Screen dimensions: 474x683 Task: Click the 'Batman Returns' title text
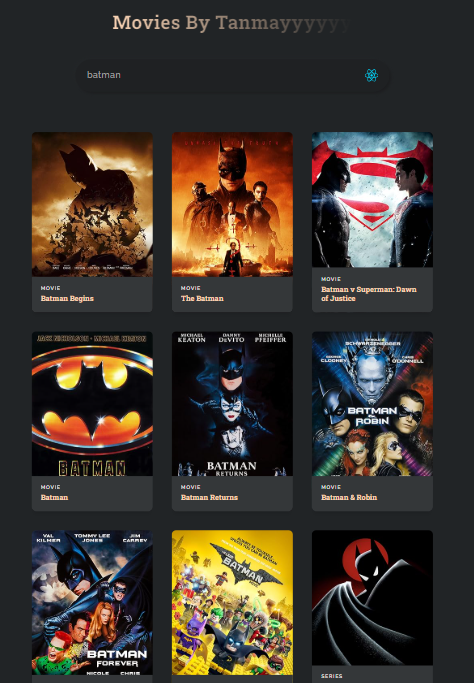click(x=210, y=497)
